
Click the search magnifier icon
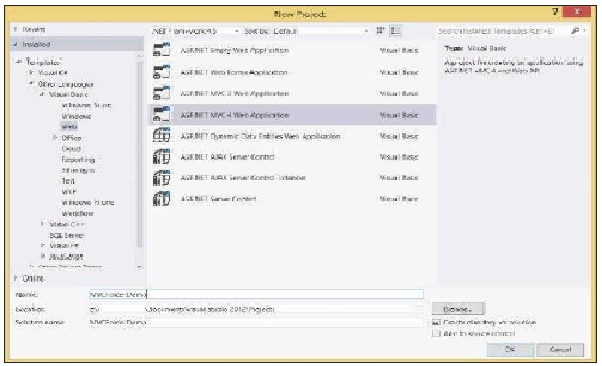point(575,31)
